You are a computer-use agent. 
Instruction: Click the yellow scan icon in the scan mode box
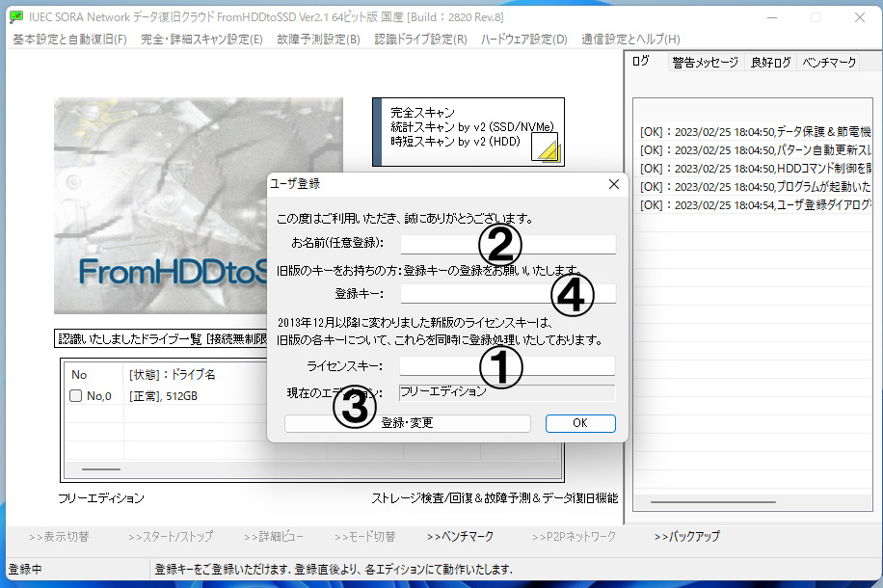tap(547, 147)
